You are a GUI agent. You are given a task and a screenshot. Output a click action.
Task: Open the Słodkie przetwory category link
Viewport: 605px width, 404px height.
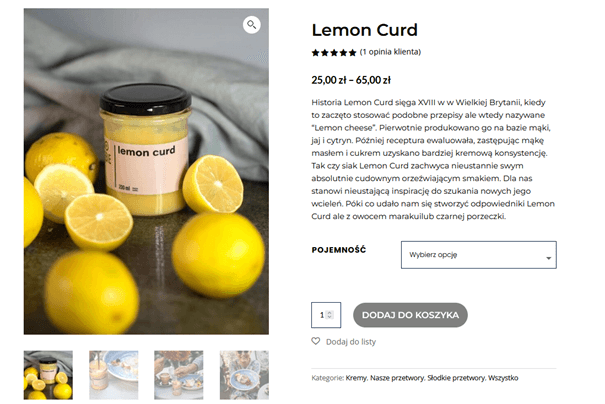456,378
